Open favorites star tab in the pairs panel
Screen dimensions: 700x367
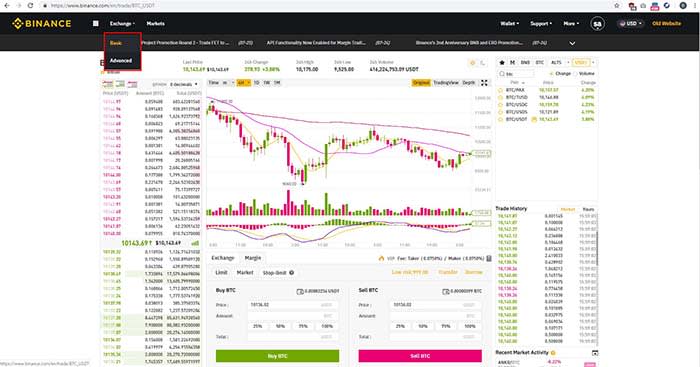502,63
